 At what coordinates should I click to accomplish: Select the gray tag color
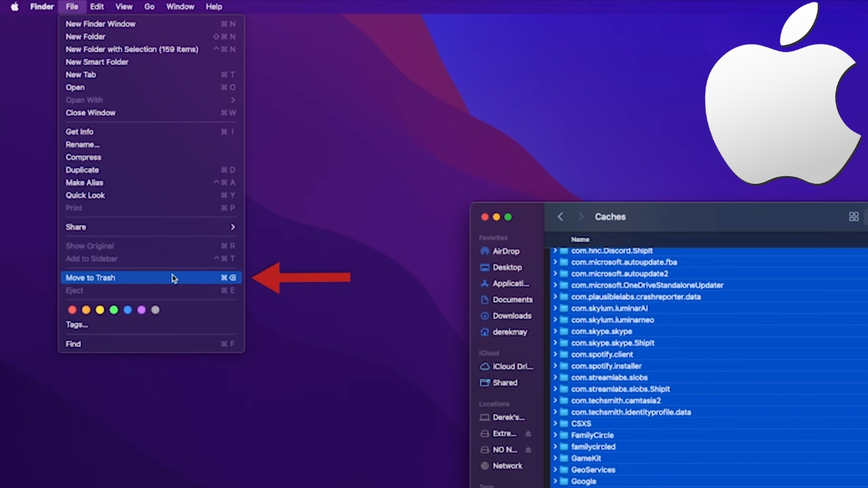tap(155, 310)
